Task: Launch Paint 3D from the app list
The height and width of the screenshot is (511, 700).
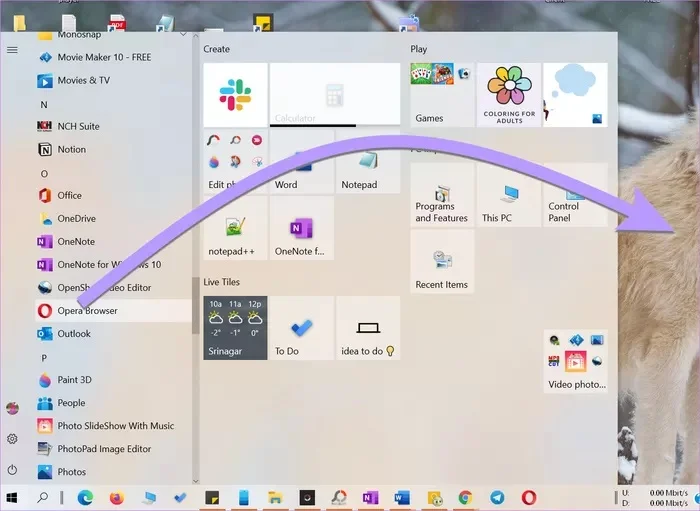Action: [x=113, y=380]
